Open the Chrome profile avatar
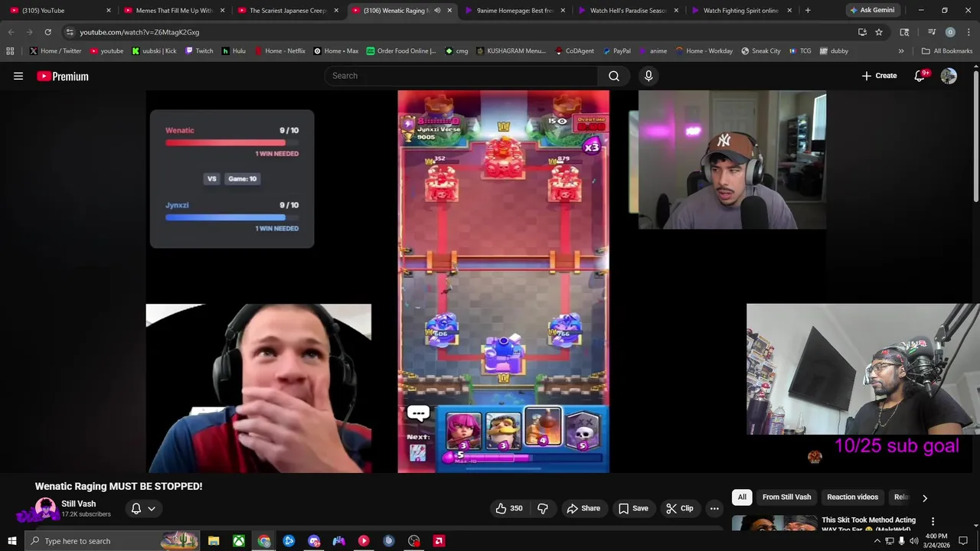 pyautogui.click(x=950, y=32)
